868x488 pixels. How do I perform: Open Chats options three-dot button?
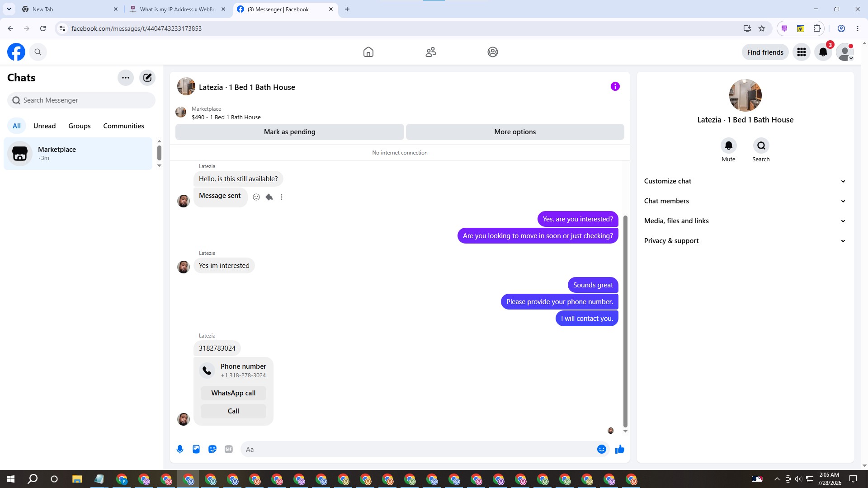point(126,78)
